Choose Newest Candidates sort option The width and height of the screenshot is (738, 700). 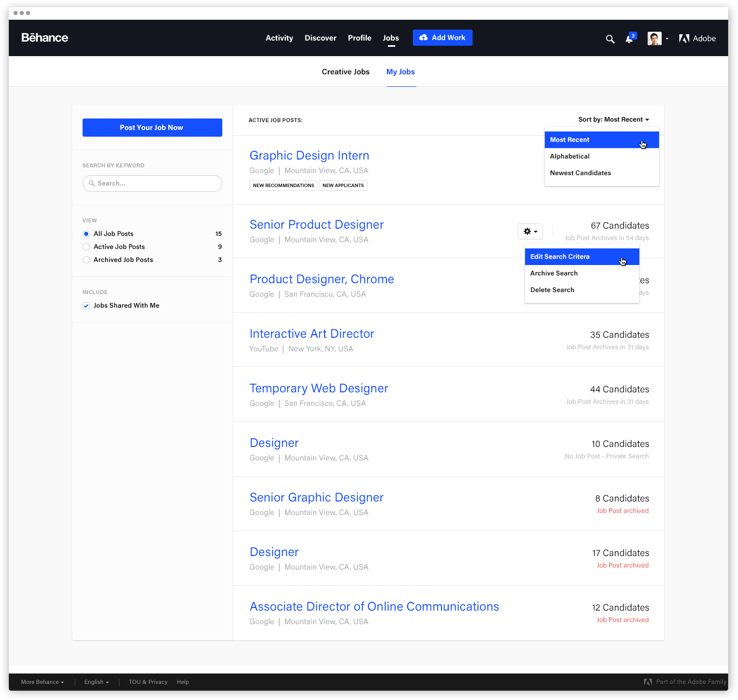(601, 173)
